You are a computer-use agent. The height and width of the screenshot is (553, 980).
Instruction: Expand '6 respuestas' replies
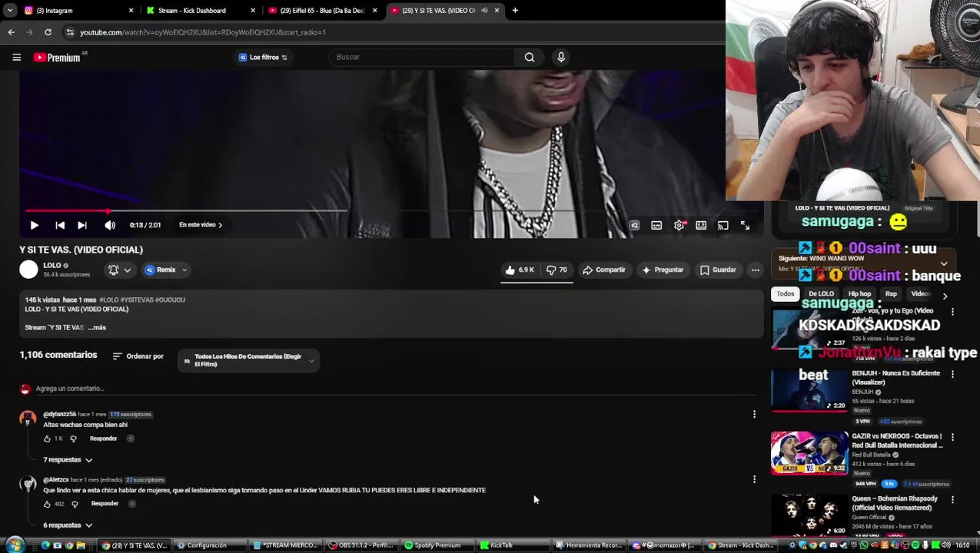(68, 525)
